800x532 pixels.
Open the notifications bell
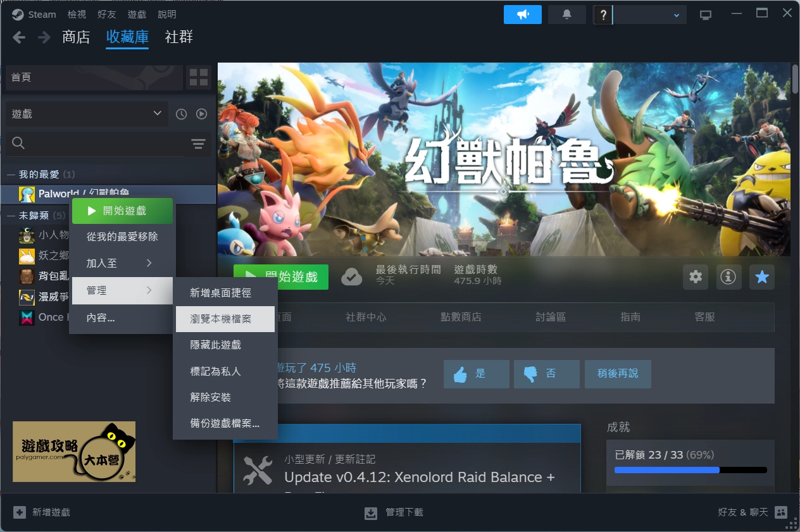[566, 15]
